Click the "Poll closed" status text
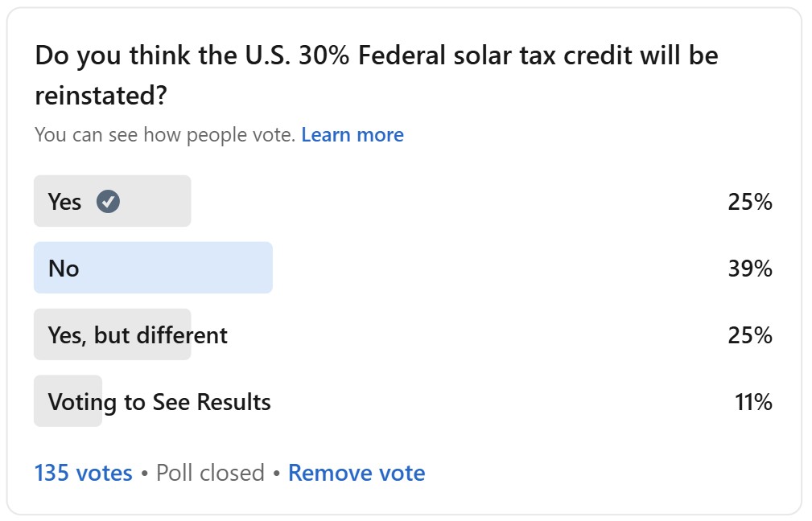Screen dimensions: 812x521 coord(210,473)
